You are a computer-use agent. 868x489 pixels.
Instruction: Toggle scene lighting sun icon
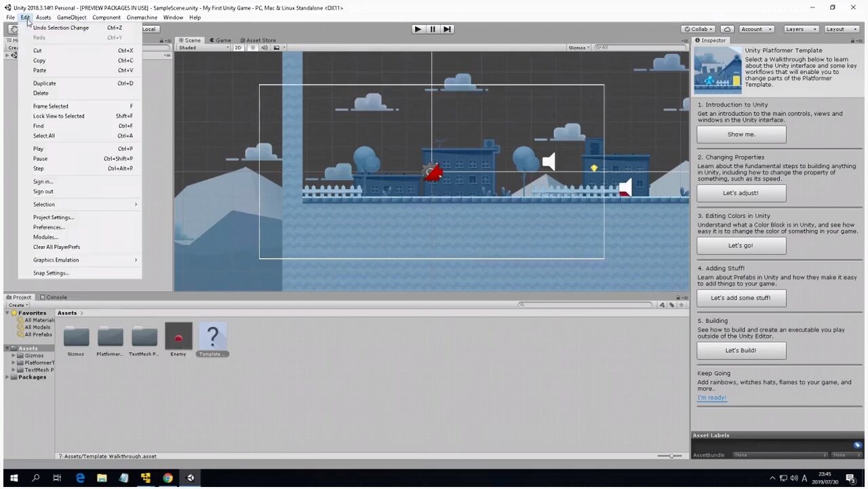pyautogui.click(x=253, y=47)
